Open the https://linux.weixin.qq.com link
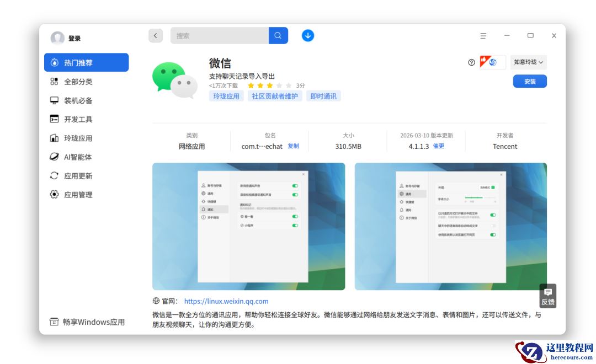The height and width of the screenshot is (364, 596). tap(226, 301)
